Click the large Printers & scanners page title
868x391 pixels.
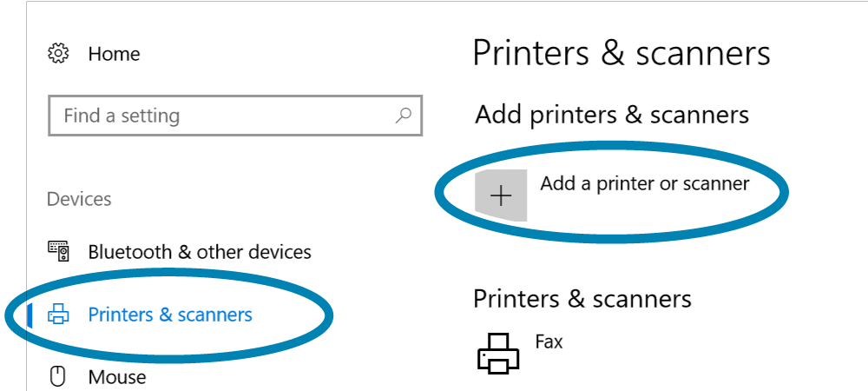pos(621,53)
